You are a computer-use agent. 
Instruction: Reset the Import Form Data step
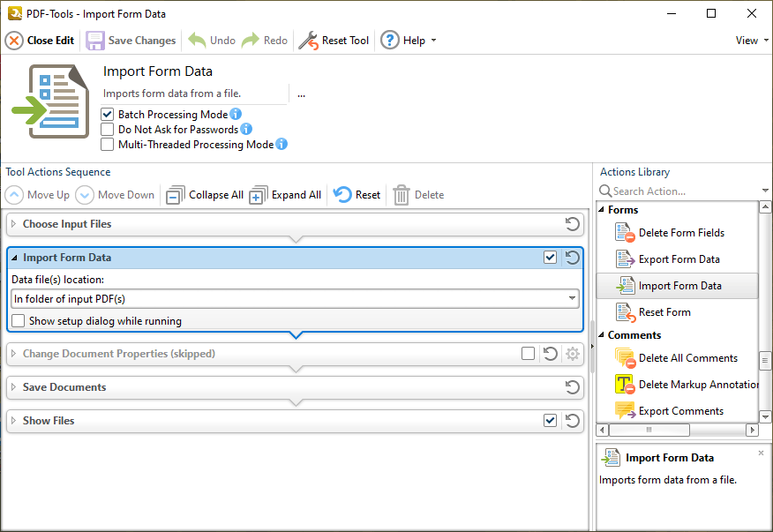[x=572, y=258]
